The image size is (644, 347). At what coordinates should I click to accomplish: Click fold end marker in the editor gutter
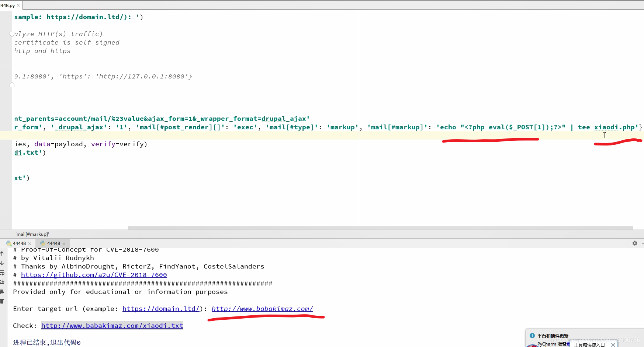pos(12,85)
